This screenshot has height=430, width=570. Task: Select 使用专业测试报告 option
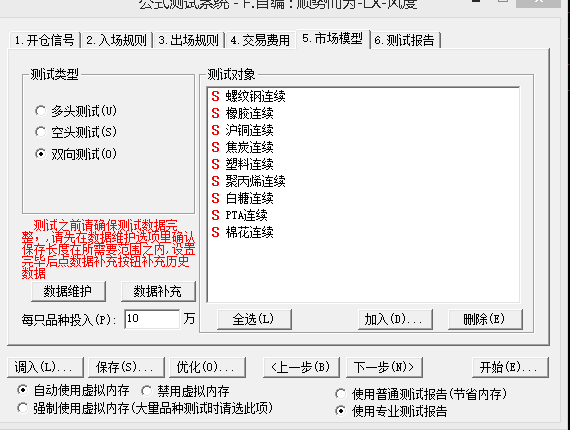click(391, 411)
